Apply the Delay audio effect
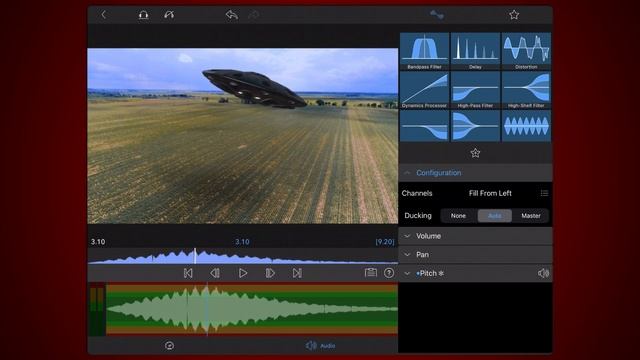The width and height of the screenshot is (640, 360). pyautogui.click(x=475, y=51)
